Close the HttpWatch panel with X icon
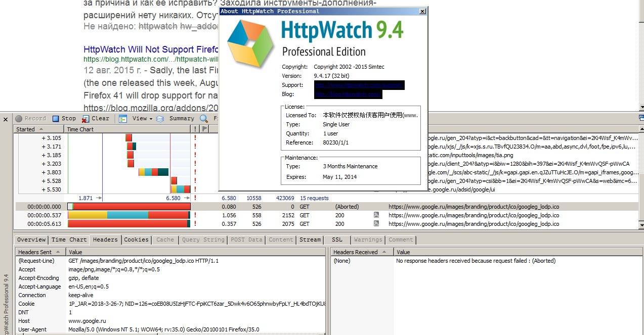The height and width of the screenshot is (335, 644). tap(6, 120)
